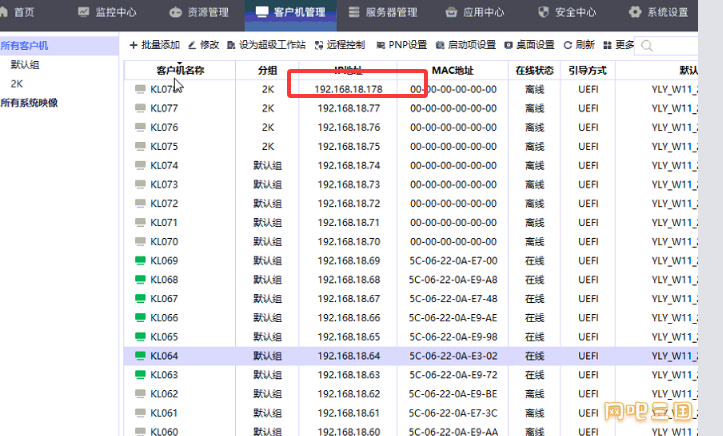The height and width of the screenshot is (436, 723).
Task: Click the KL073 client icon
Action: click(x=140, y=184)
